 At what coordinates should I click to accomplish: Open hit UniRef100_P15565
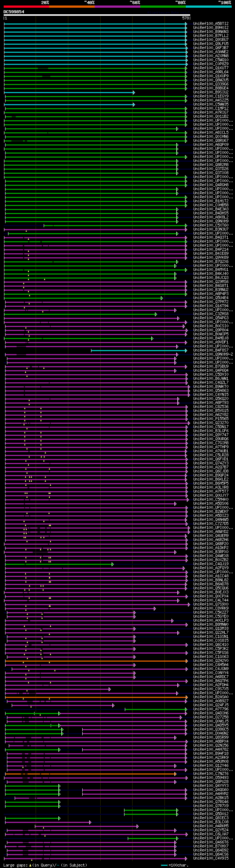point(211,419)
